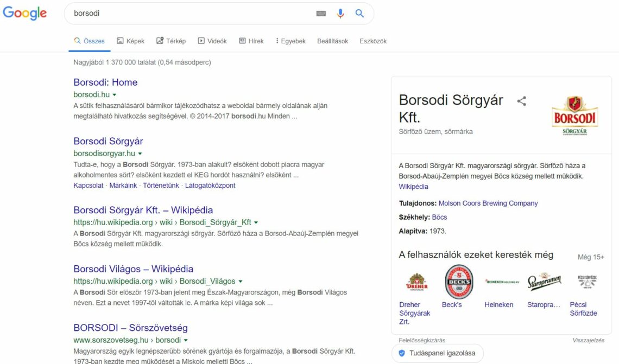Click the Visszajelzés feedback link
The width and height of the screenshot is (619, 364).
[x=588, y=340]
